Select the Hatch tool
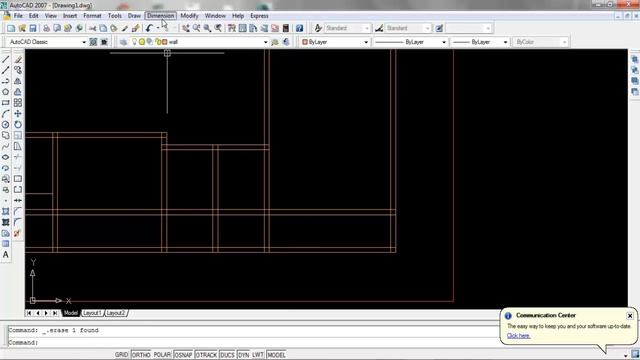Screen dimensions: 640x360 coord(6,211)
